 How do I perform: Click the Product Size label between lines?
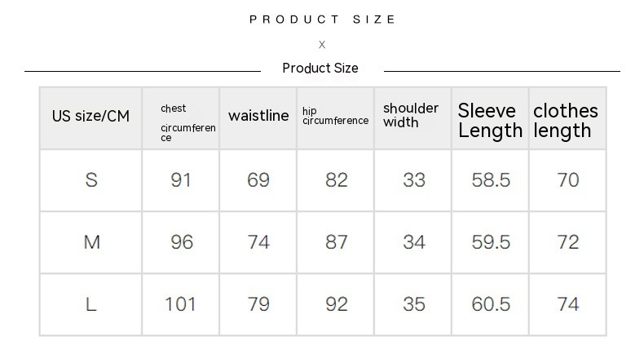point(320,69)
